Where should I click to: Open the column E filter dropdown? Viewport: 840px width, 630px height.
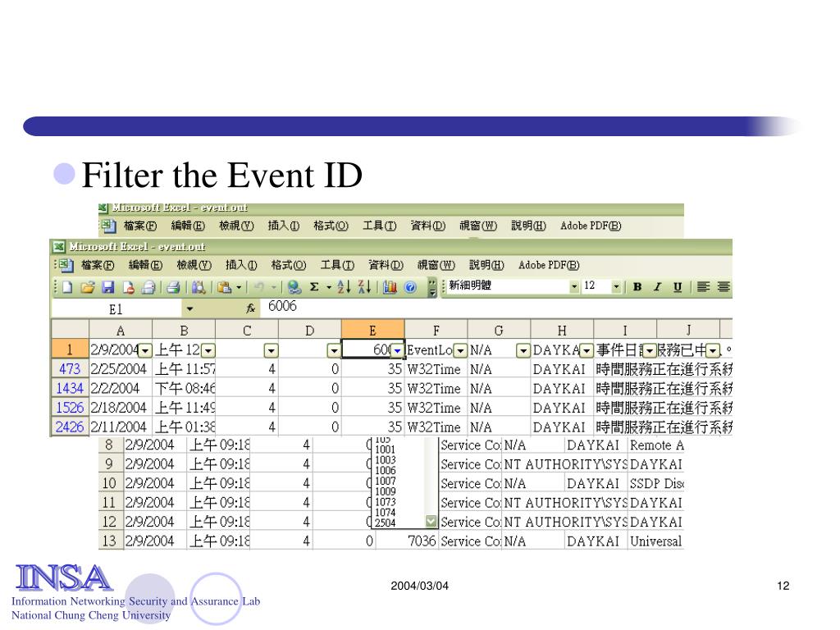pos(397,351)
